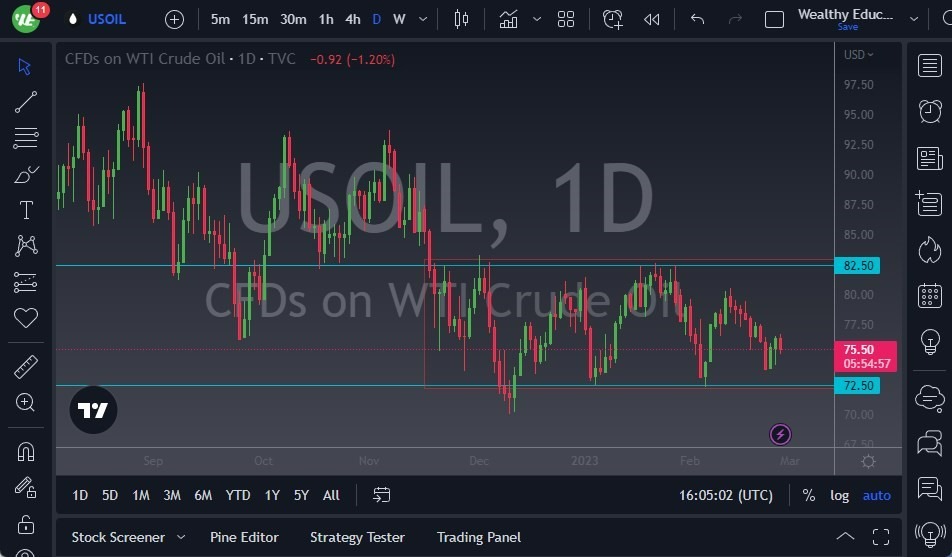Open the Strategy Tester tab
Screen dimensions: 952x557
tap(357, 537)
